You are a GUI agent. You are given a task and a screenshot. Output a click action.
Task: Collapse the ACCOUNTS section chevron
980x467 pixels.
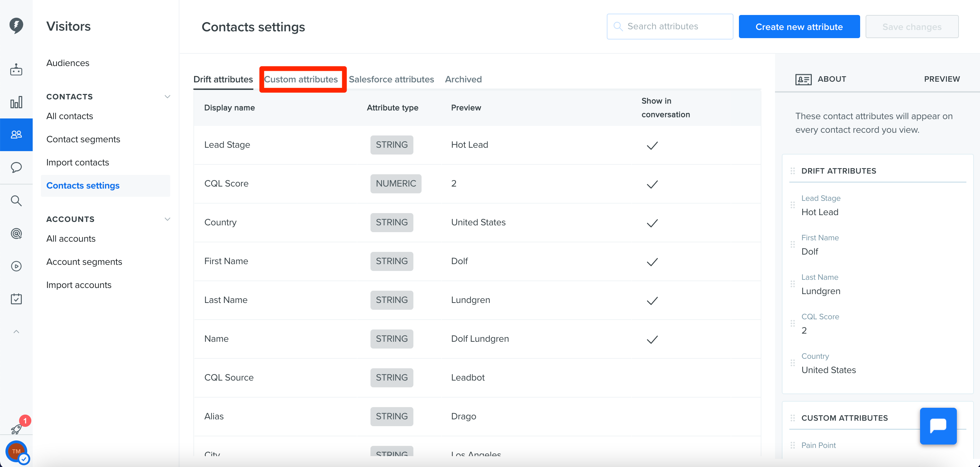167,219
